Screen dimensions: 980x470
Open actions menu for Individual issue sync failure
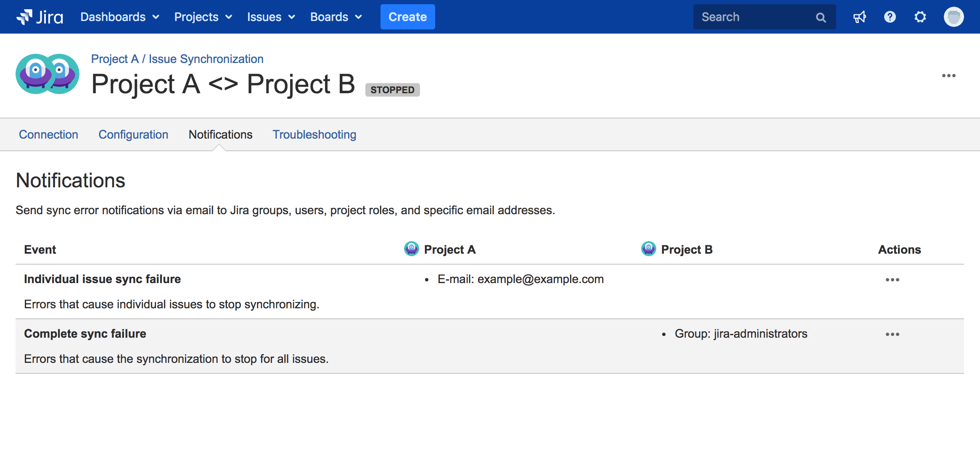click(x=892, y=280)
